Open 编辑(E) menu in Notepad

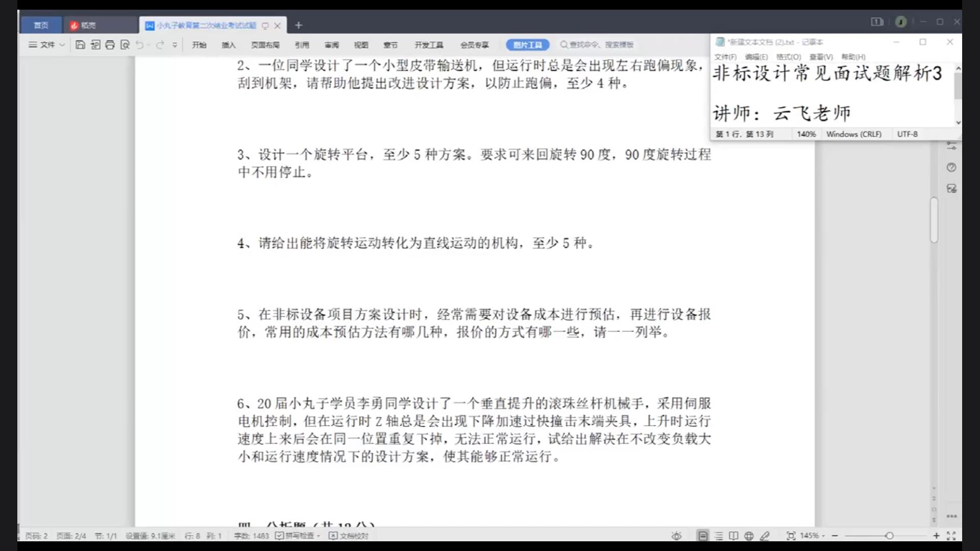click(756, 57)
